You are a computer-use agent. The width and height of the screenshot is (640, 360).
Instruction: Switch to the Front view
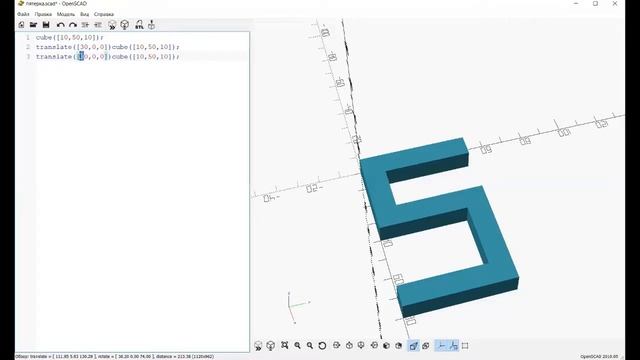(386, 345)
